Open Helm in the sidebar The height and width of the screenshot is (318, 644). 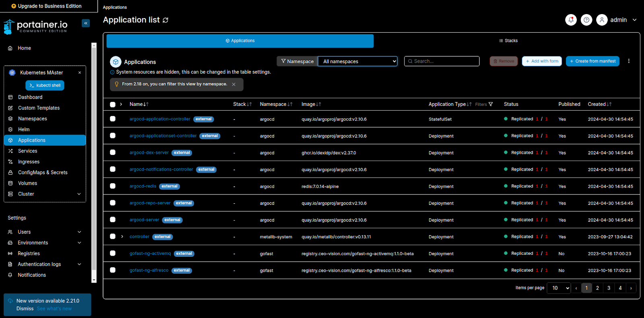pos(24,130)
